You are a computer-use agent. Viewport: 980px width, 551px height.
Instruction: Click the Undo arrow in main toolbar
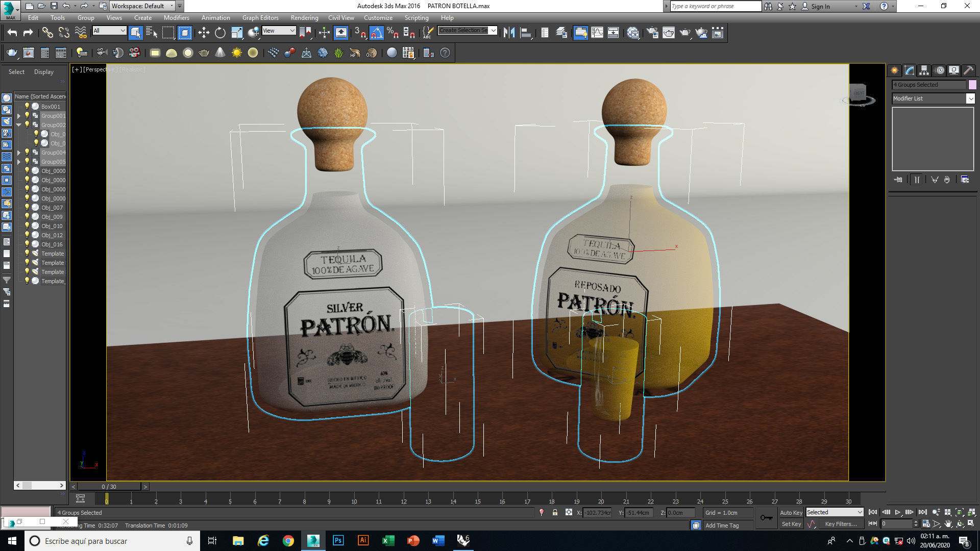(12, 33)
